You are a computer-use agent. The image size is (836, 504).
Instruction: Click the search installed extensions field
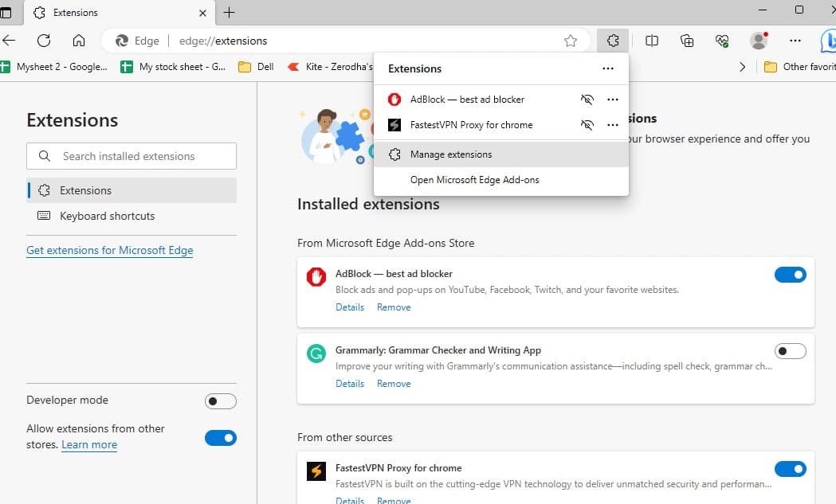[x=131, y=156]
